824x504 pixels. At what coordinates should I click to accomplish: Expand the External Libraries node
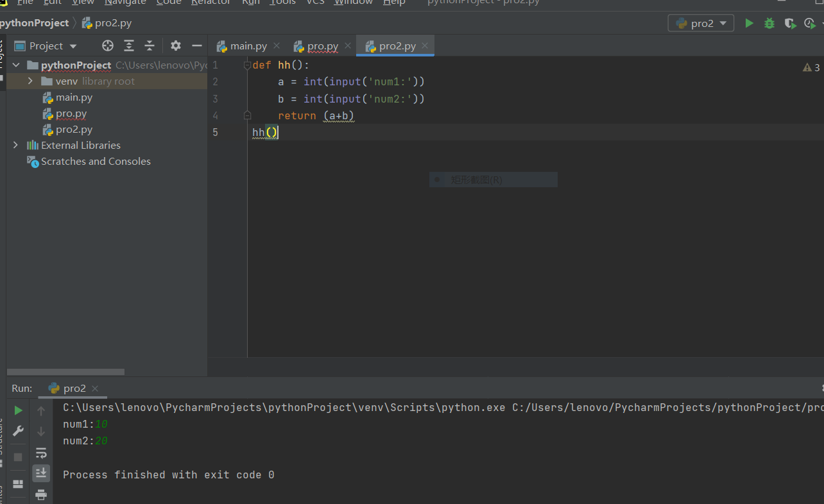15,145
